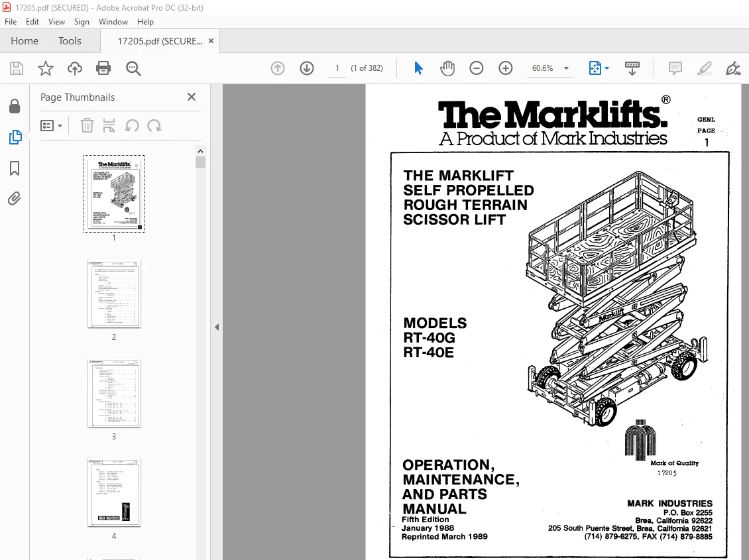Add document to starred favorites
749x560 pixels.
(45, 68)
